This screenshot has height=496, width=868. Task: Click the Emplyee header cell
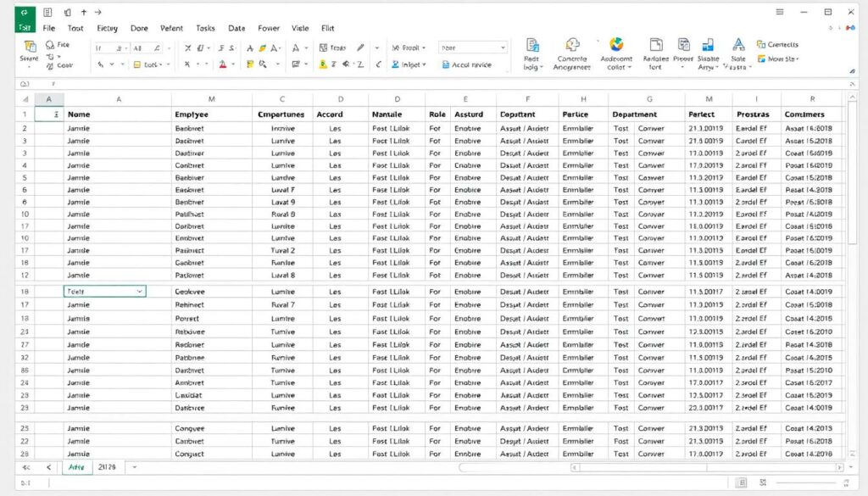click(x=211, y=114)
